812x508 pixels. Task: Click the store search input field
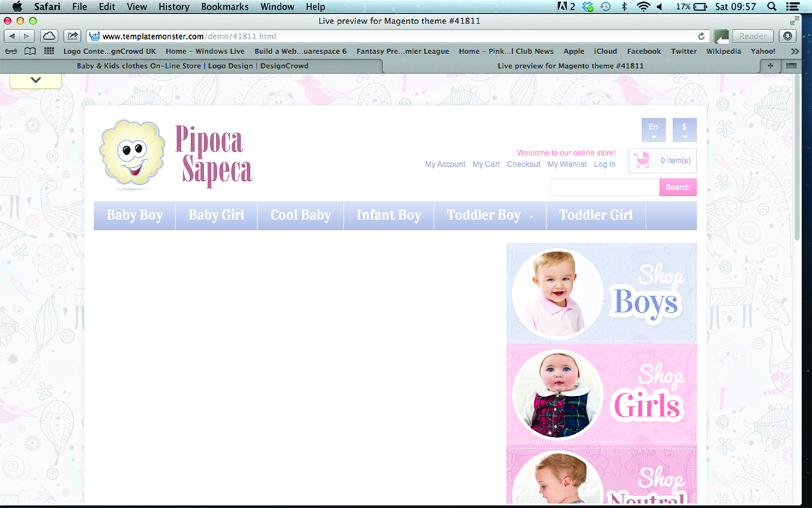click(604, 187)
